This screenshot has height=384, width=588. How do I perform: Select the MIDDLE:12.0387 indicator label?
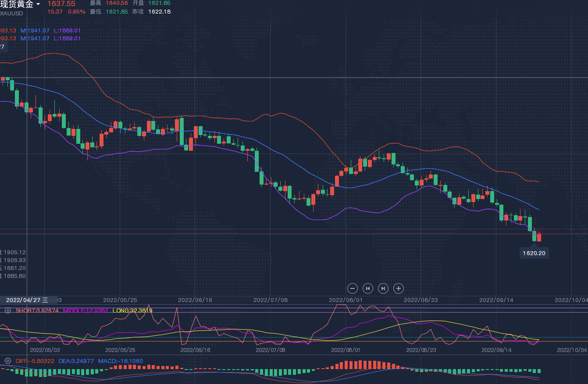click(x=86, y=310)
